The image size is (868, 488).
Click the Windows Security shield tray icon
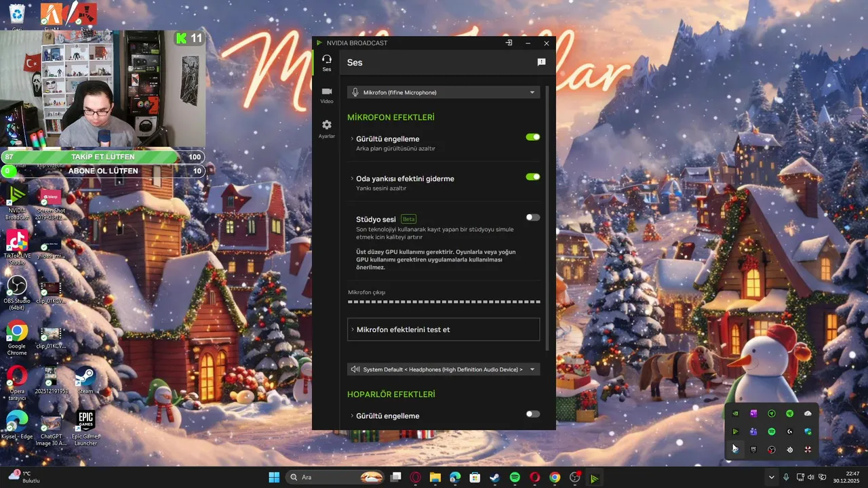(808, 432)
